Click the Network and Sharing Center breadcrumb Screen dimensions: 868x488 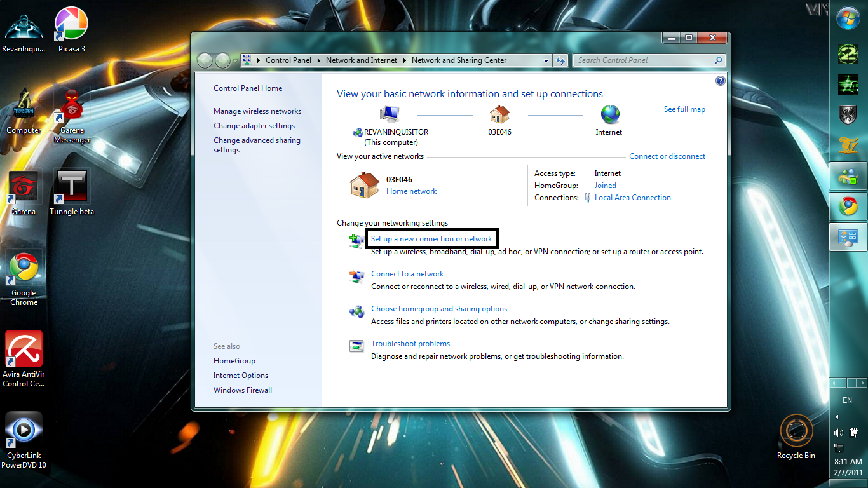tap(459, 60)
